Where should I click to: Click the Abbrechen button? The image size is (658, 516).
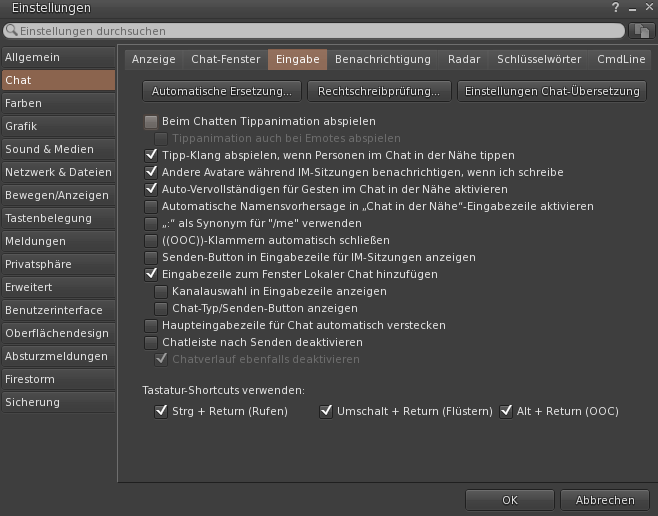click(x=605, y=500)
